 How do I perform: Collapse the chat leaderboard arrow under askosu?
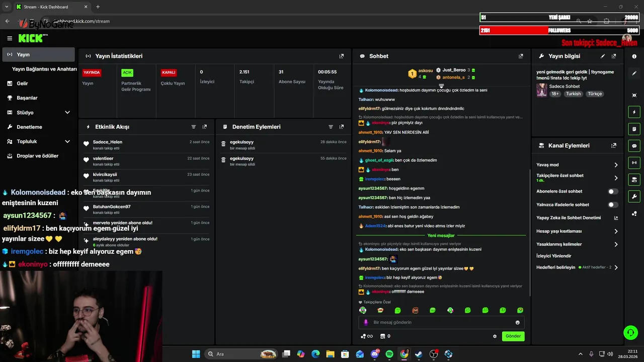tap(441, 86)
